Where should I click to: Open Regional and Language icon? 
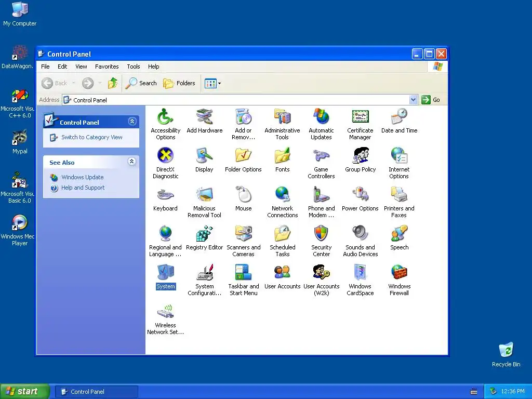(x=165, y=241)
